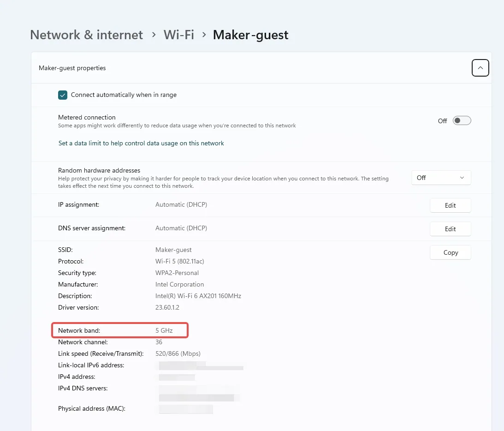The image size is (504, 431).
Task: Select driver version 23.60.1.2
Action: 167,307
